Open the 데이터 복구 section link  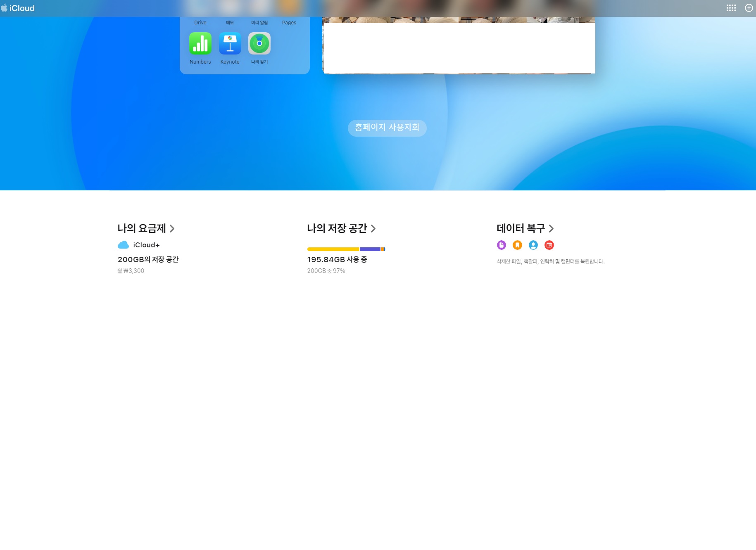point(525,228)
